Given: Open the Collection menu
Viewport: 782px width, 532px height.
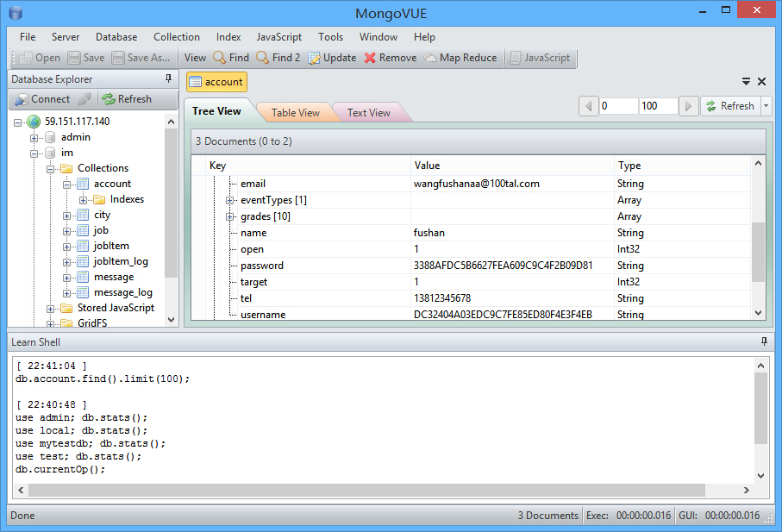Looking at the screenshot, I should click(177, 37).
